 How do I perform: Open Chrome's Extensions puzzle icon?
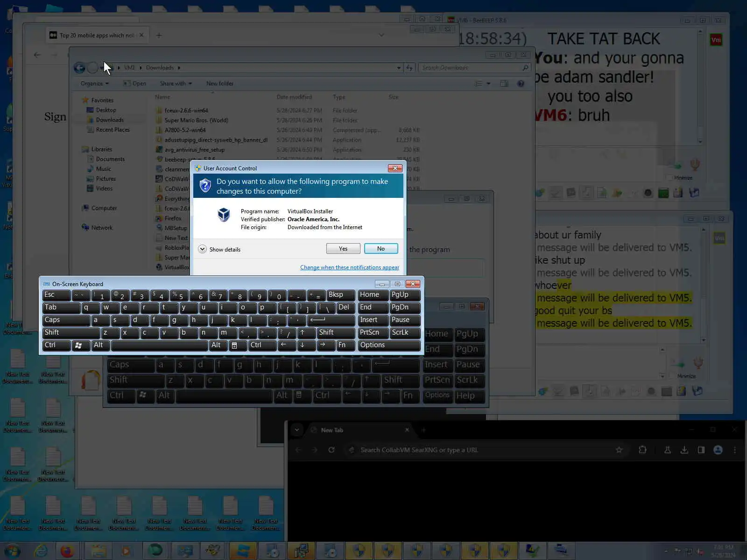point(642,450)
